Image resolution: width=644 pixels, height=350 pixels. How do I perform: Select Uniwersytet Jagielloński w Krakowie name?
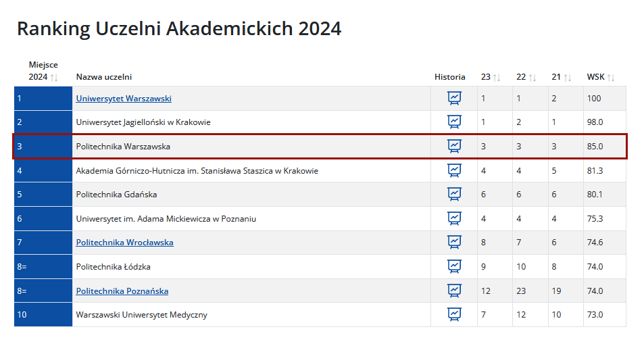[x=143, y=122]
